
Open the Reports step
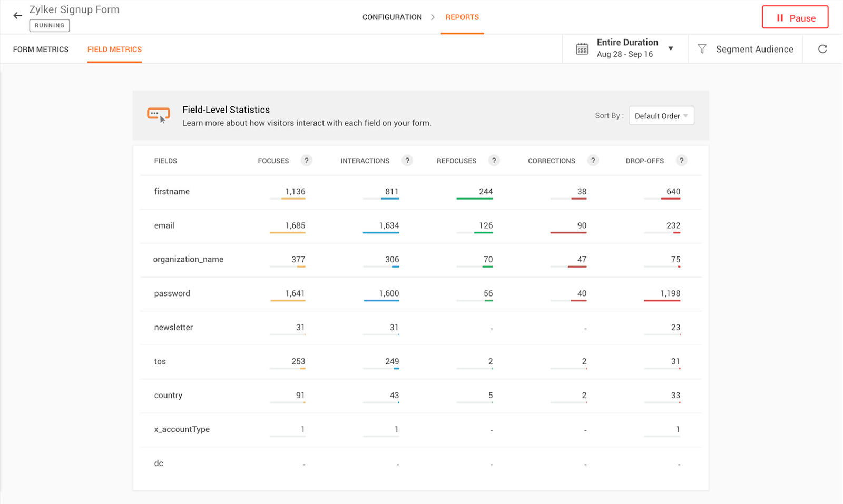[462, 17]
